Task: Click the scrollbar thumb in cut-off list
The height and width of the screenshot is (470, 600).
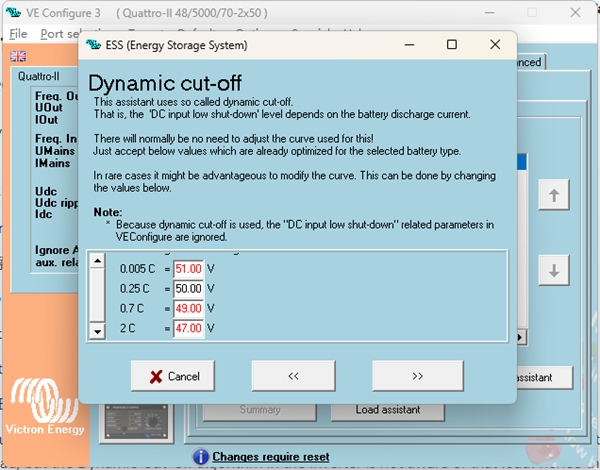Action: coord(98,295)
